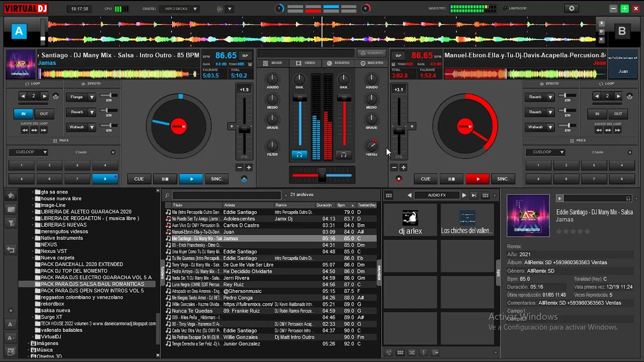This screenshot has height=362, width=644.
Task: Open the vertical folders side tab
Action: (x=162, y=273)
